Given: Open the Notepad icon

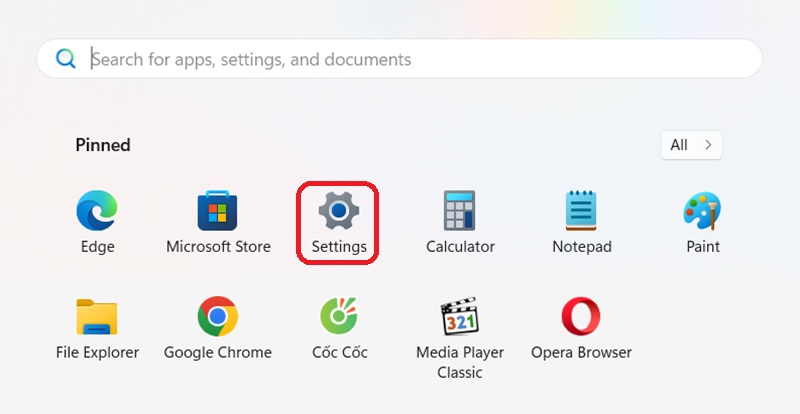Looking at the screenshot, I should coord(581,210).
